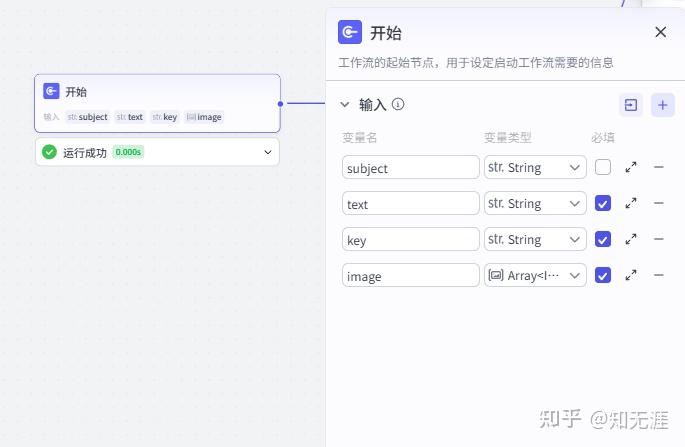Expand the text variable row editor
This screenshot has height=447, width=685.
pyautogui.click(x=631, y=203)
